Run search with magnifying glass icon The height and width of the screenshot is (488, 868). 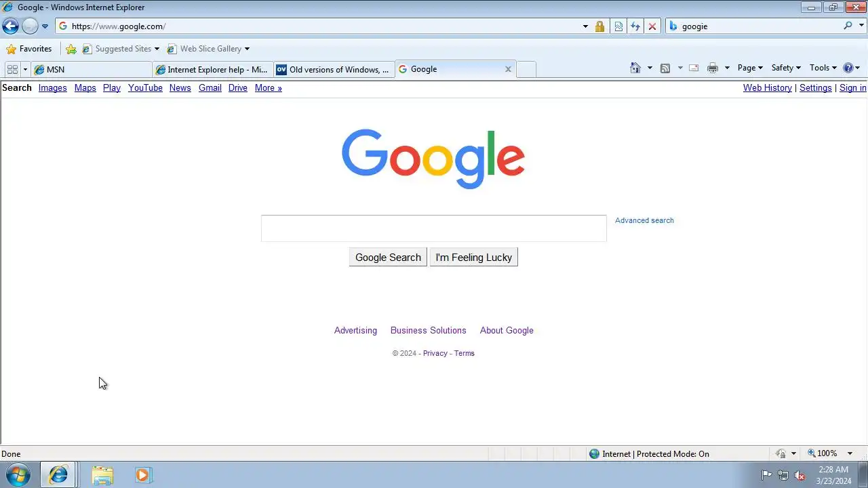click(848, 26)
